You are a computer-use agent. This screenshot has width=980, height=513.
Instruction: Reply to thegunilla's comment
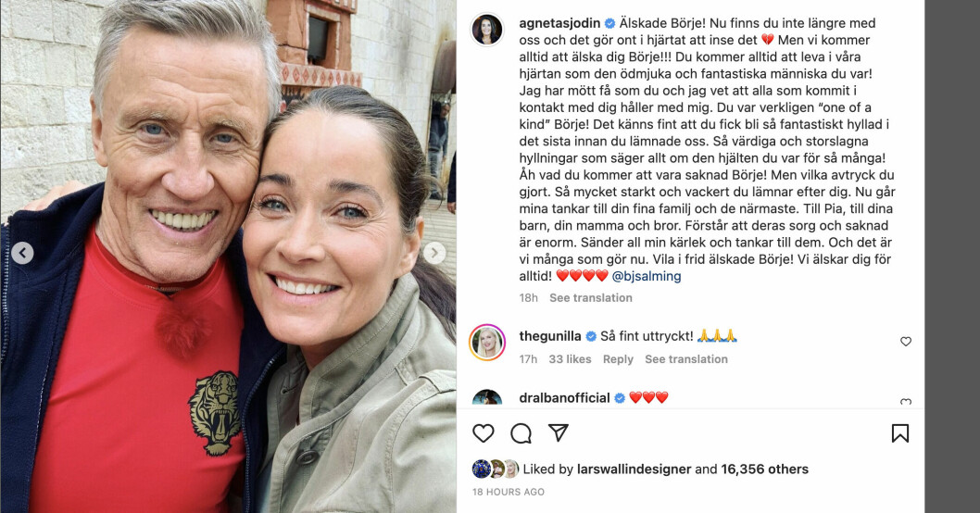coord(618,359)
